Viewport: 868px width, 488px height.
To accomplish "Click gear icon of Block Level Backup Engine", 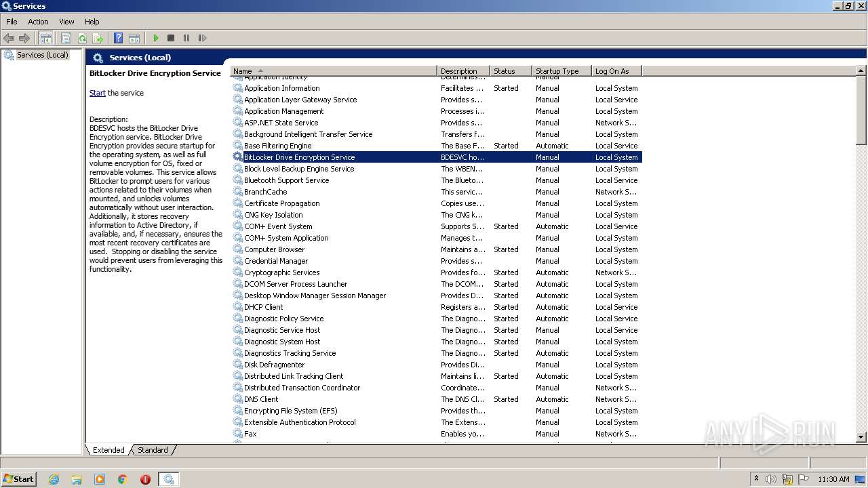I will [238, 169].
